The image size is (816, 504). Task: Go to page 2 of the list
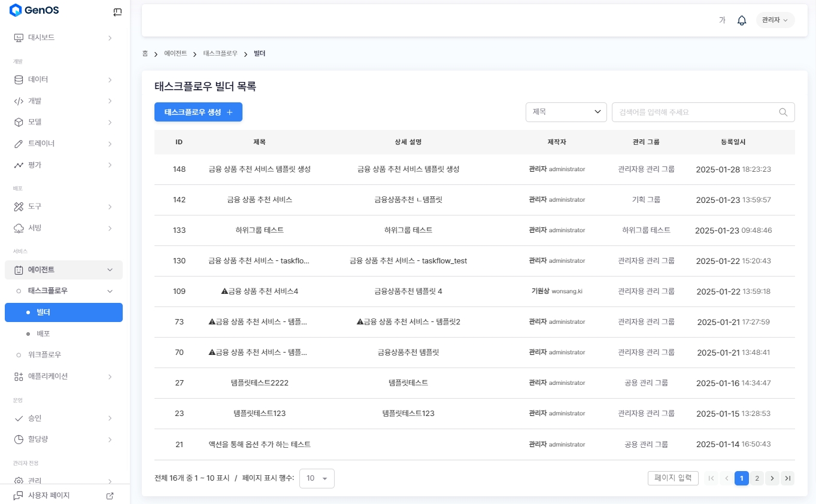pos(757,478)
